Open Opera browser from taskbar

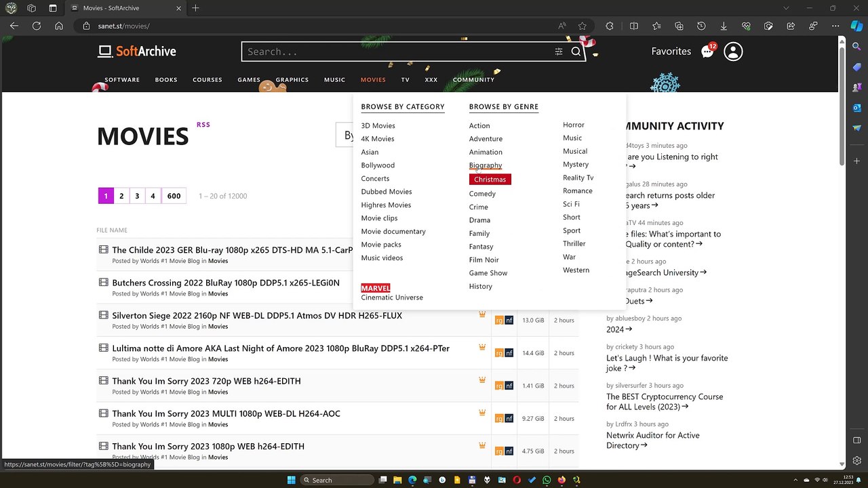517,480
